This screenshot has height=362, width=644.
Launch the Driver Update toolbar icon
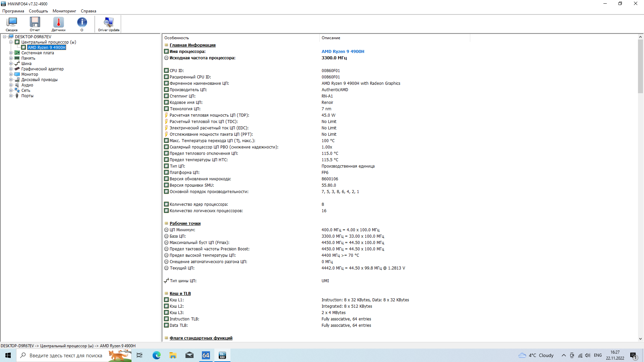(x=109, y=24)
